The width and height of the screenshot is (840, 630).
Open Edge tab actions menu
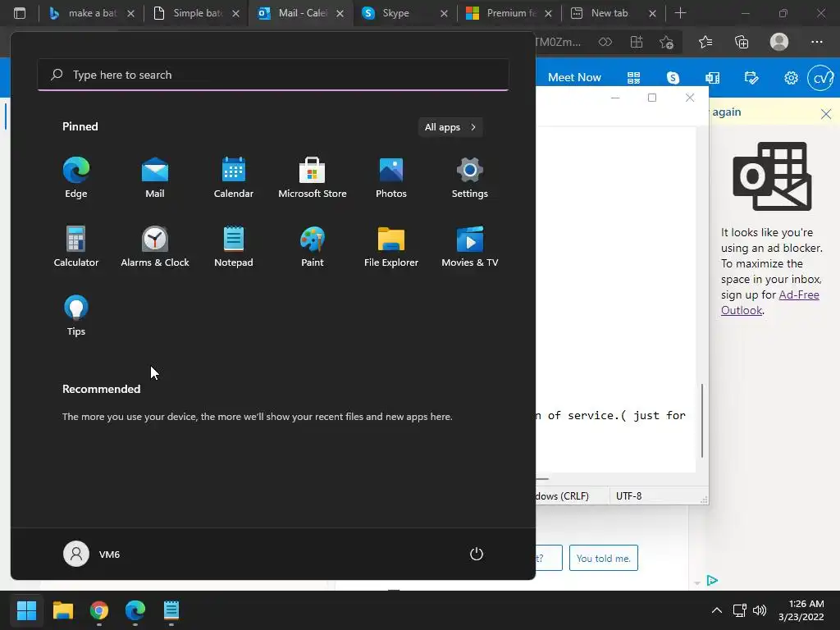[x=20, y=13]
